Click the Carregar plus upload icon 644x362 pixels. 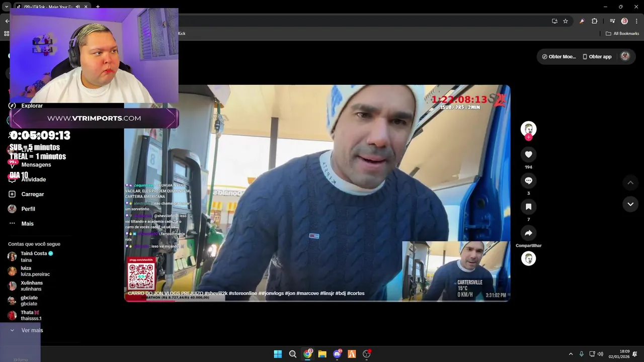tap(12, 194)
